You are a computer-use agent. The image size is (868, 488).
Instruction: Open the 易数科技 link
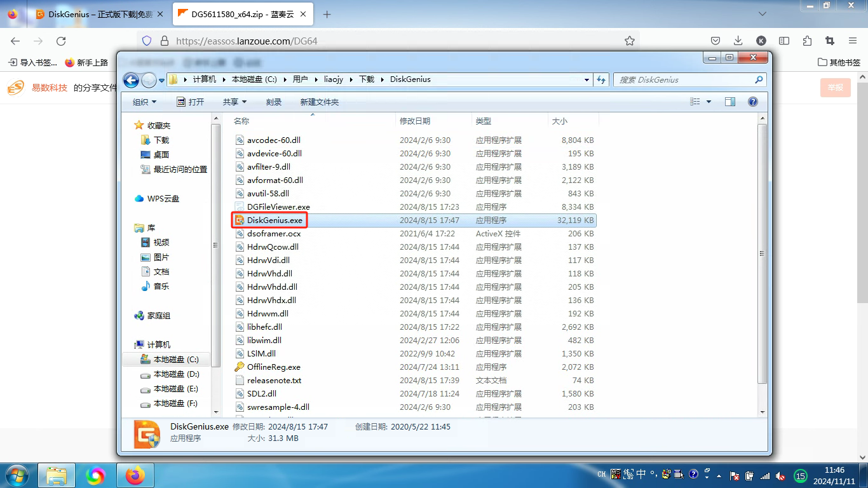[50, 88]
